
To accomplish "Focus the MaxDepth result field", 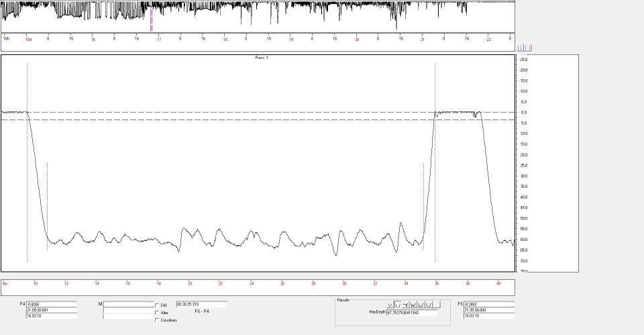I will 412,313.
